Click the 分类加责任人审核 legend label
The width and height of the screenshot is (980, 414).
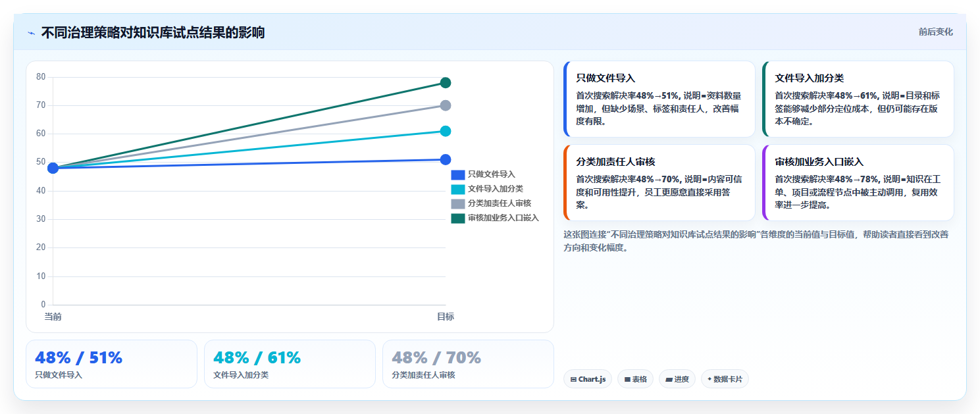(500, 203)
